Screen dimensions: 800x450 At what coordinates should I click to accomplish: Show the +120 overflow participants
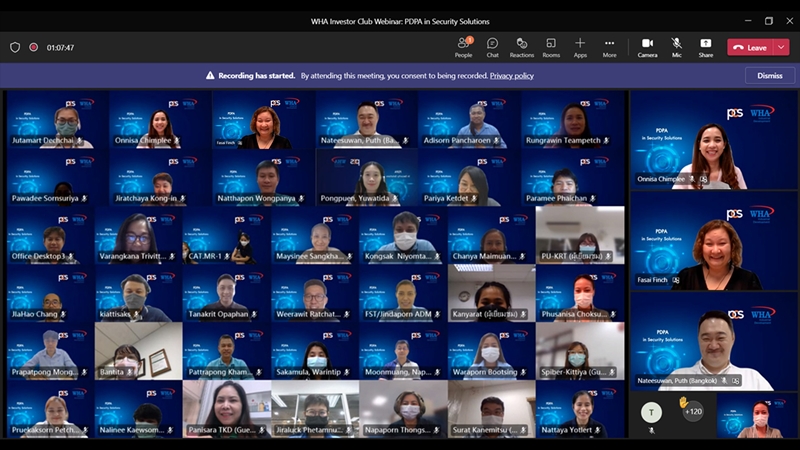coord(692,411)
